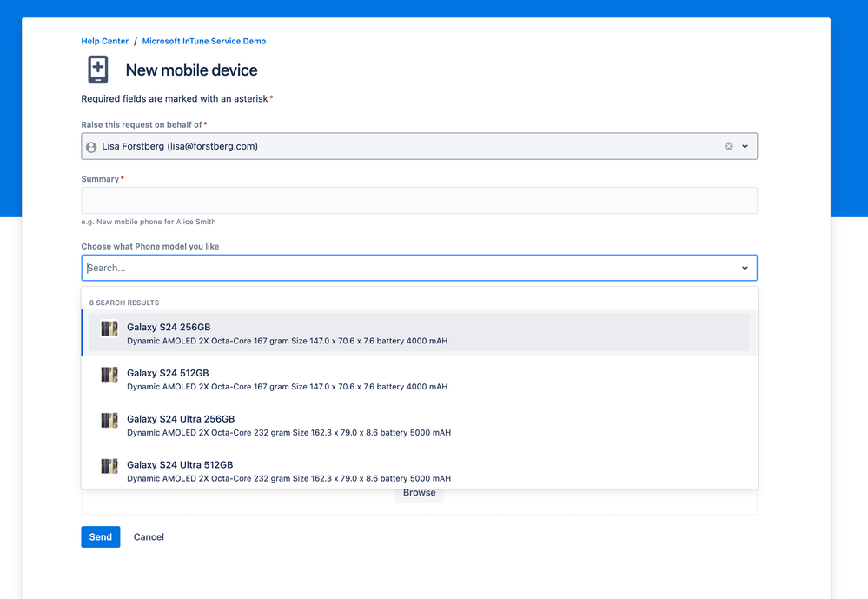Click the 'Summary' field label

click(x=100, y=179)
